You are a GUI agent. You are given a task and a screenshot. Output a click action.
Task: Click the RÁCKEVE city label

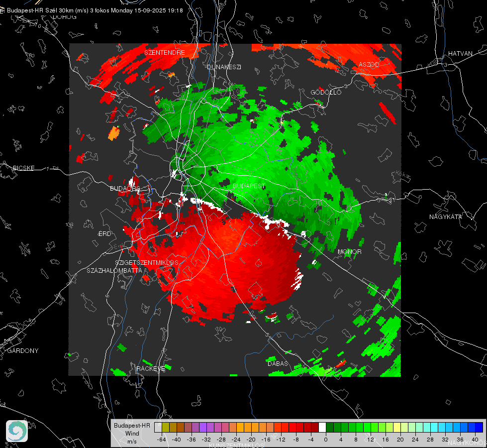point(151,368)
